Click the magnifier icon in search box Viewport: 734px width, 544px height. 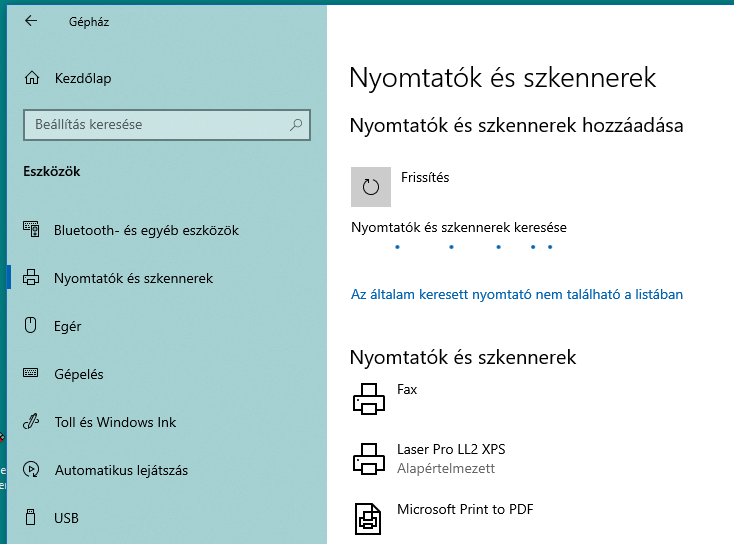point(296,125)
